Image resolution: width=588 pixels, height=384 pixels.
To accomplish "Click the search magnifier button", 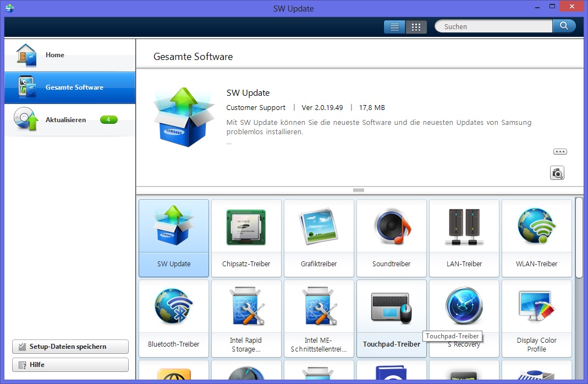I will [x=564, y=26].
